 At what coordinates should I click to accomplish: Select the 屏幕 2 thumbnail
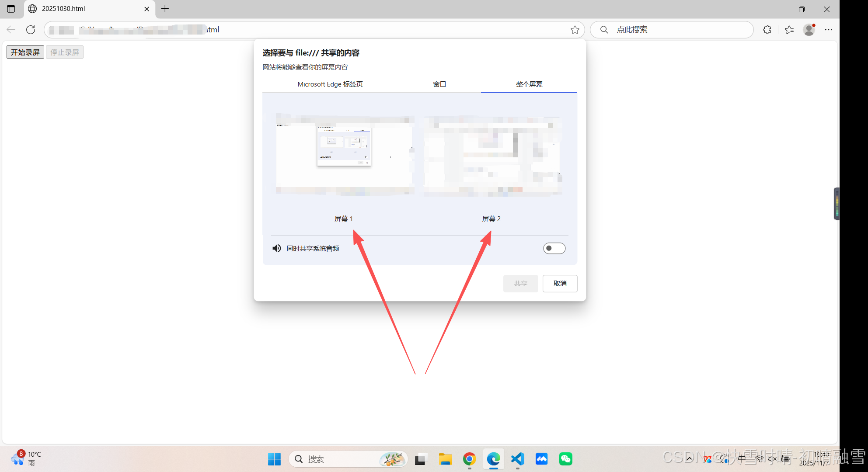[492, 155]
